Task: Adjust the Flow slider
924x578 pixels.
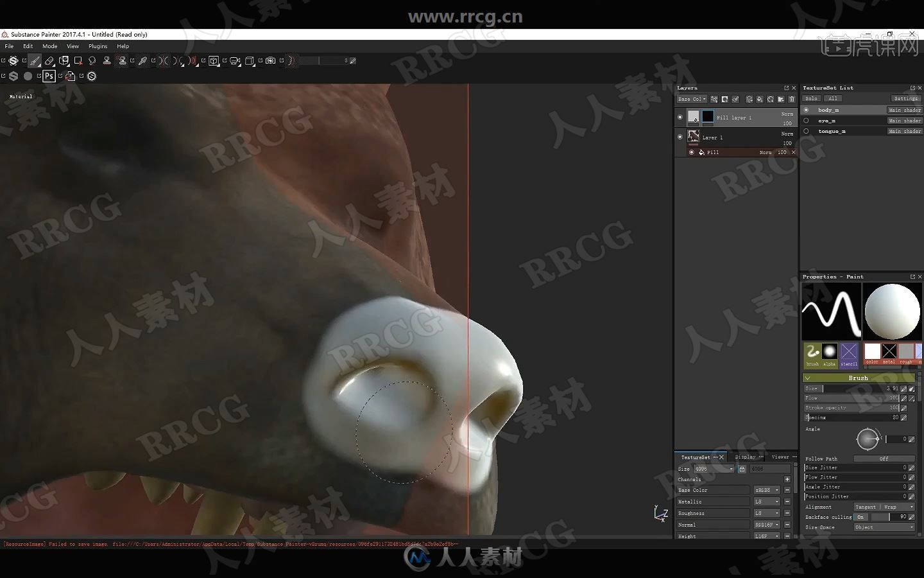Action: coord(851,398)
